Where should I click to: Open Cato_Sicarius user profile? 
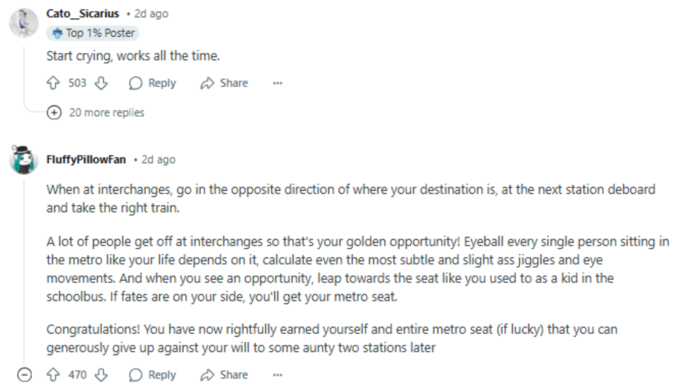pos(82,13)
